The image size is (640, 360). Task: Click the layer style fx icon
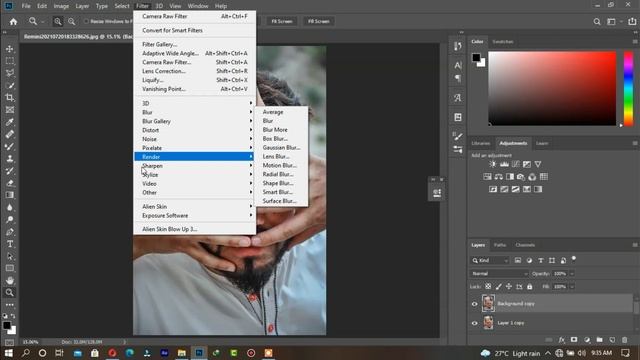(562, 340)
